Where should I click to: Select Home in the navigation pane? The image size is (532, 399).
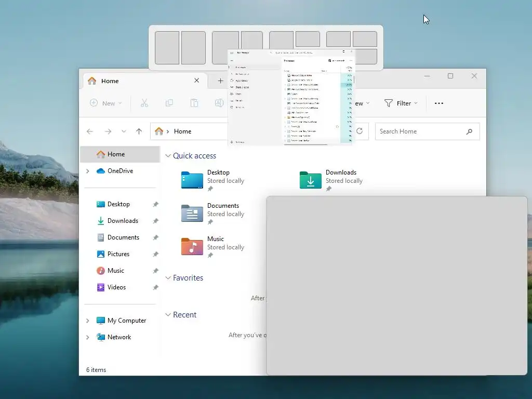pyautogui.click(x=120, y=154)
